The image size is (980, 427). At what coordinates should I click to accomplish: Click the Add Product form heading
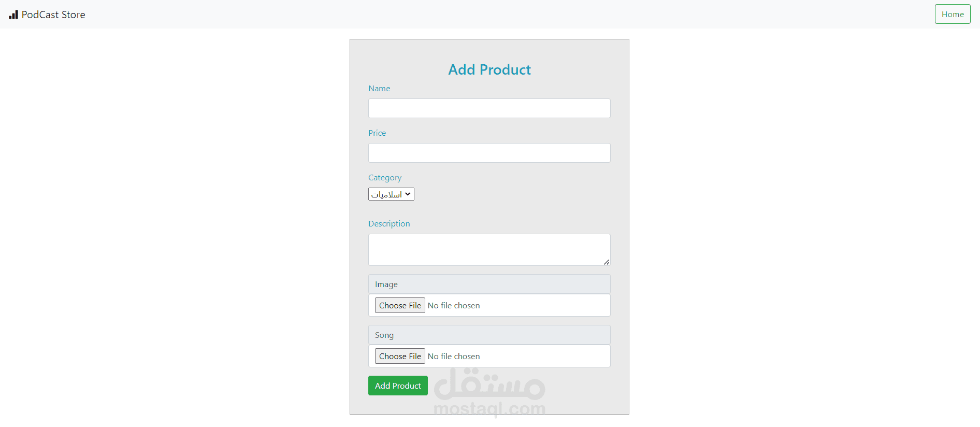(489, 69)
